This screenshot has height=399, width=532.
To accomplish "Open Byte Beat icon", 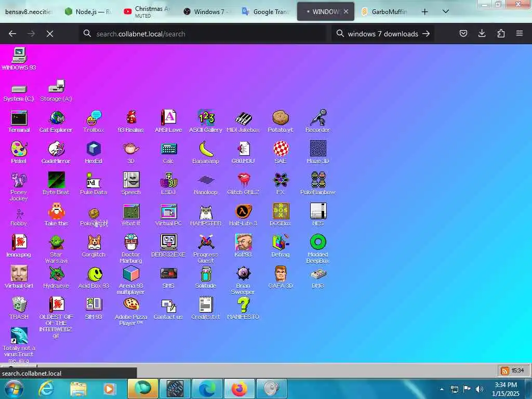I will 56,183.
